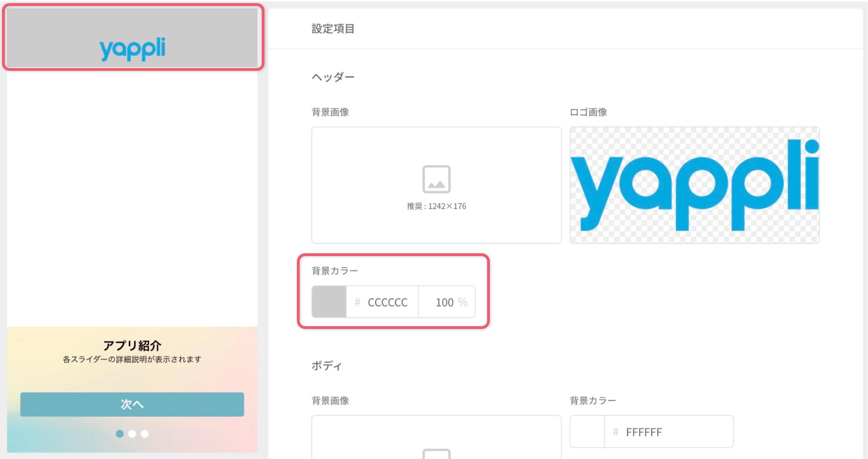Select the second slider page dot

click(x=132, y=433)
